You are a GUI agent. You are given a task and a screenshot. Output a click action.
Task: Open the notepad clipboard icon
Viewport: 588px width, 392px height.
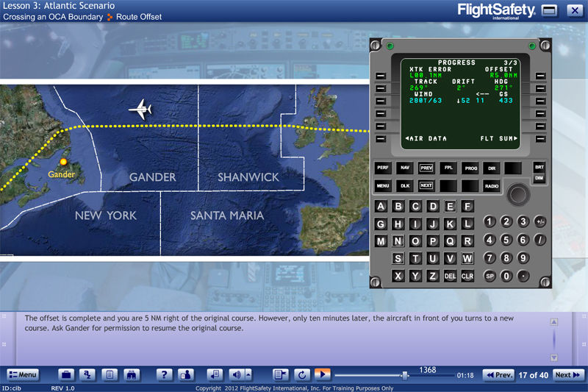110,375
